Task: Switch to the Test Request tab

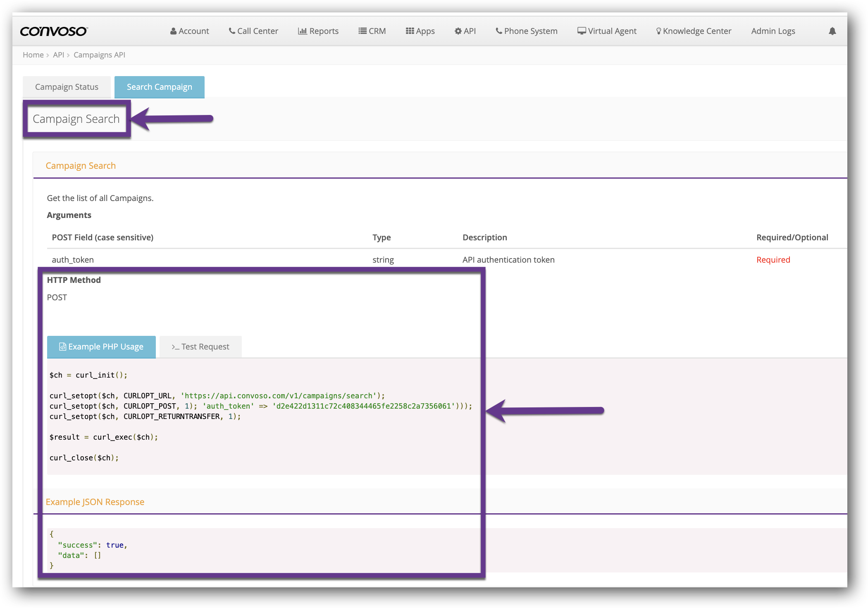Action: pyautogui.click(x=200, y=347)
